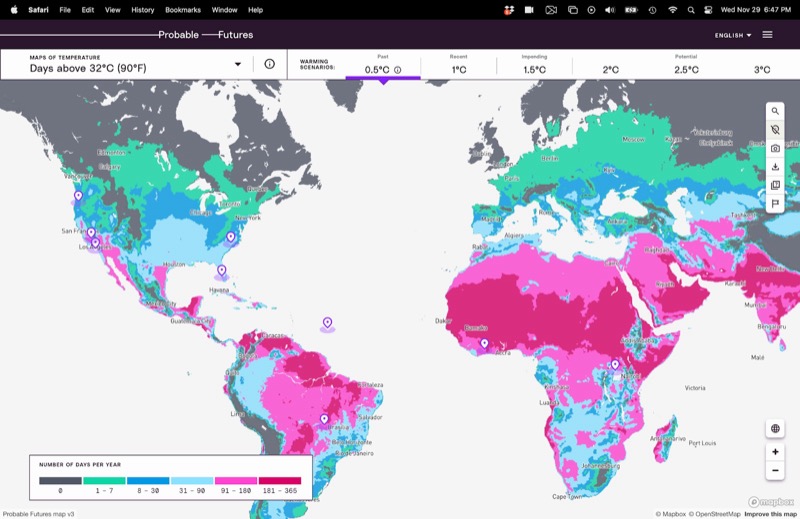The height and width of the screenshot is (519, 800).
Task: Open the Edit menu
Action: click(x=88, y=10)
